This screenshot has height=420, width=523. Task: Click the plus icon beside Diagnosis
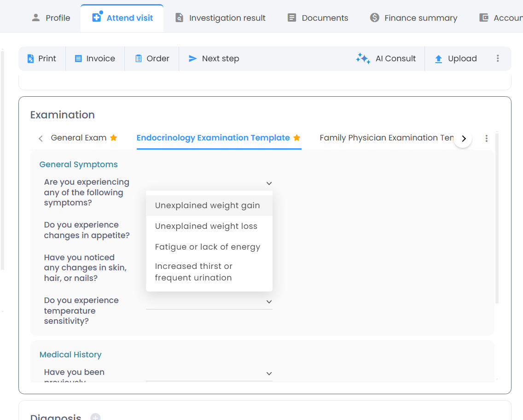pyautogui.click(x=95, y=417)
